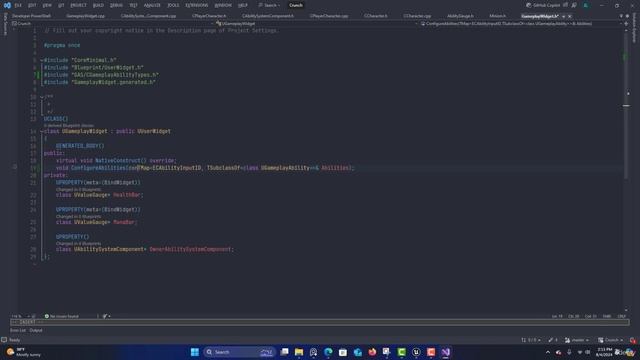Switch to CPlayerCharacter.h tab
The height and width of the screenshot is (360, 640).
click(x=209, y=16)
